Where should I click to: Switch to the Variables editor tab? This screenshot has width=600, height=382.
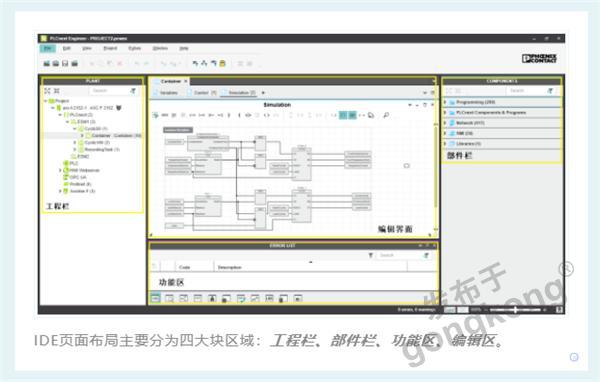click(166, 93)
